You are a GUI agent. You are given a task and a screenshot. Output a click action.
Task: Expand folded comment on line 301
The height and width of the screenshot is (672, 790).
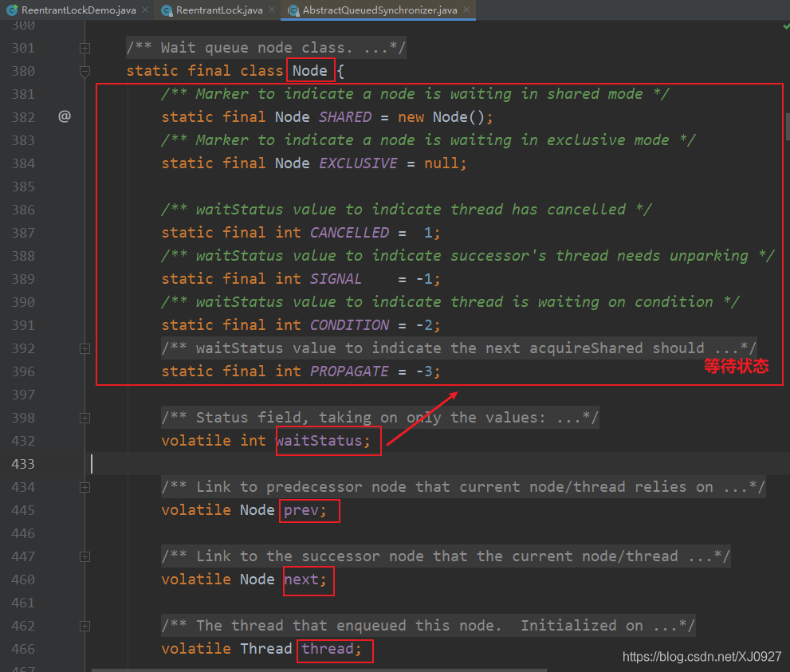(x=85, y=49)
